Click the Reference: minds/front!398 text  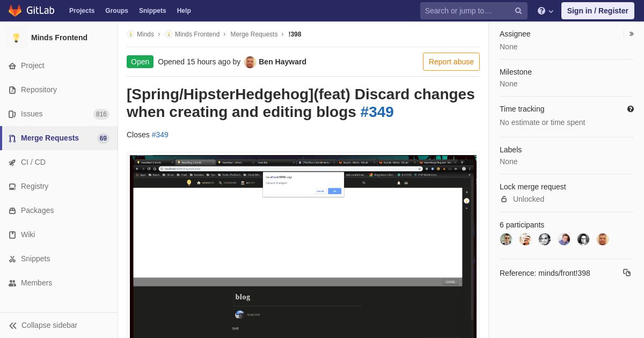545,273
